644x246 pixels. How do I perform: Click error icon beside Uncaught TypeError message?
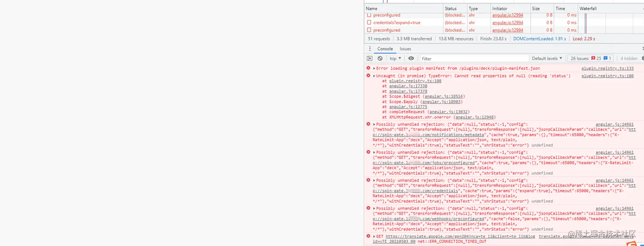[368, 76]
